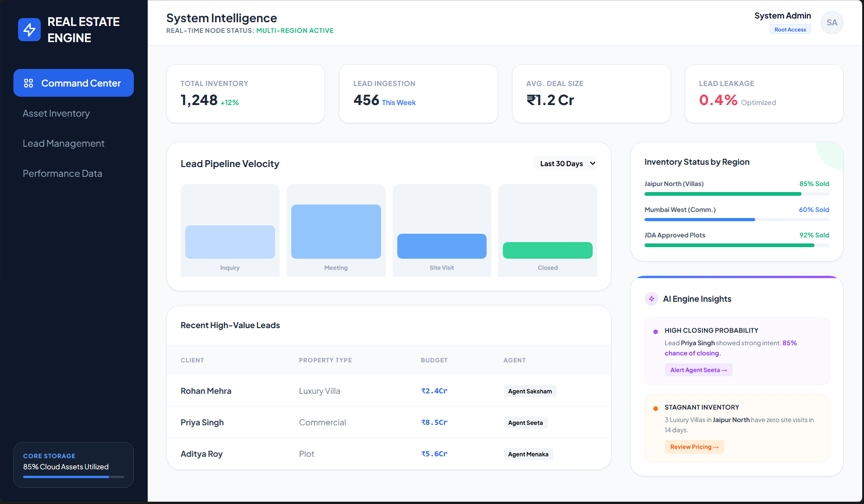Open the Lead Management section
This screenshot has width=864, height=504.
63,143
